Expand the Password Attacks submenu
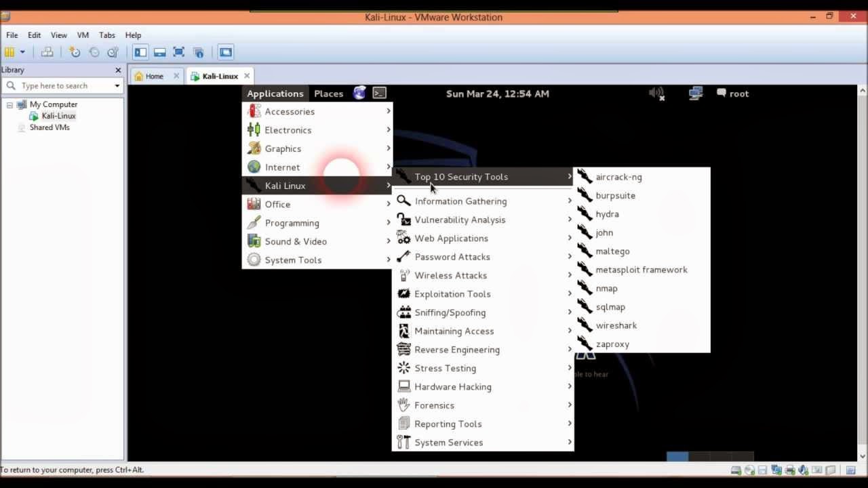 pyautogui.click(x=483, y=257)
